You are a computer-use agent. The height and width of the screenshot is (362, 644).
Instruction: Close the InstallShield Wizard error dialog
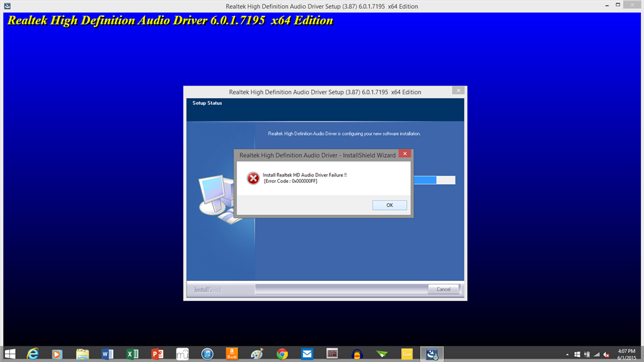tap(404, 153)
